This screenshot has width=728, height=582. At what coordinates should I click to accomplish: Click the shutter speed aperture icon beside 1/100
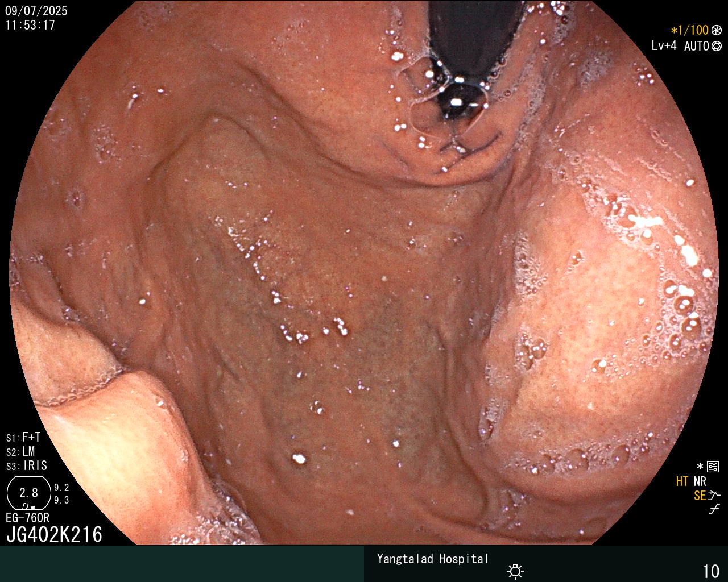(x=716, y=31)
